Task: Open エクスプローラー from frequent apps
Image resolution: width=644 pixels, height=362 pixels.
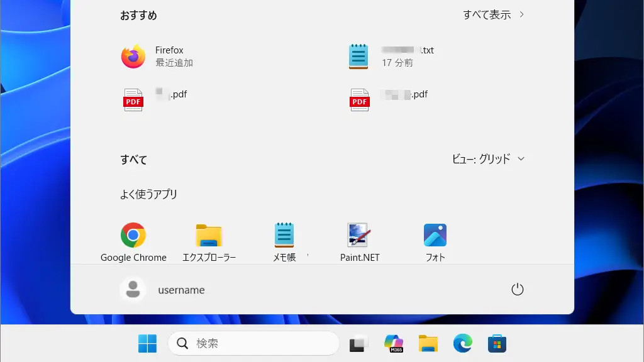Action: pos(208,236)
